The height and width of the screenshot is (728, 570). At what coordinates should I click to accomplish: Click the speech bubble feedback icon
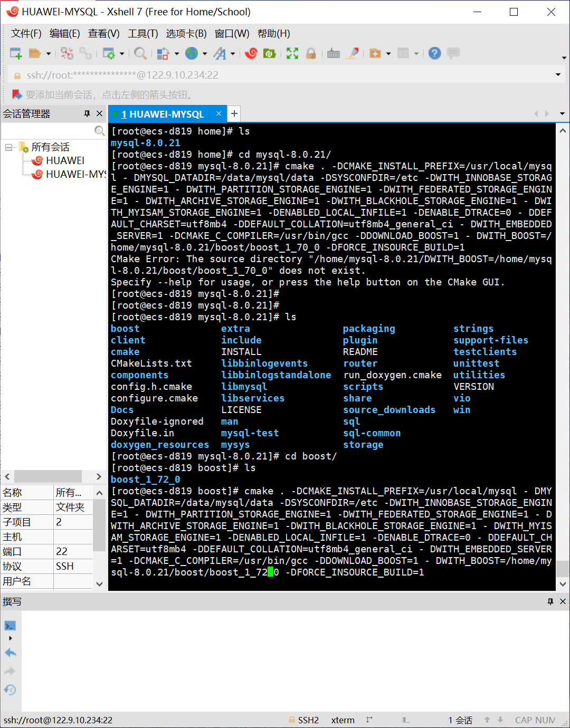(x=453, y=53)
